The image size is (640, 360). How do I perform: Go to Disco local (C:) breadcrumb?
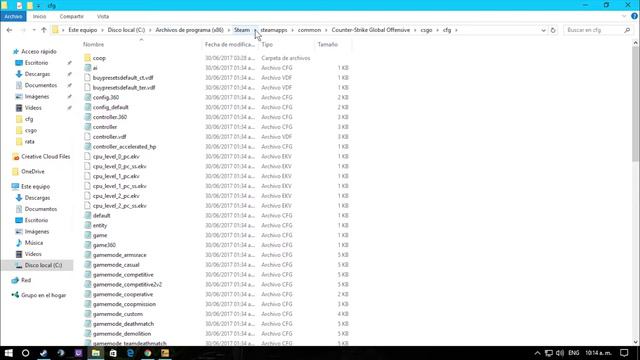126,30
